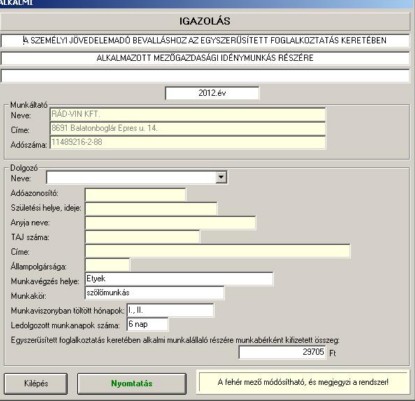Click the Dolgozó group label
This screenshot has width=415, height=401.
[24, 168]
